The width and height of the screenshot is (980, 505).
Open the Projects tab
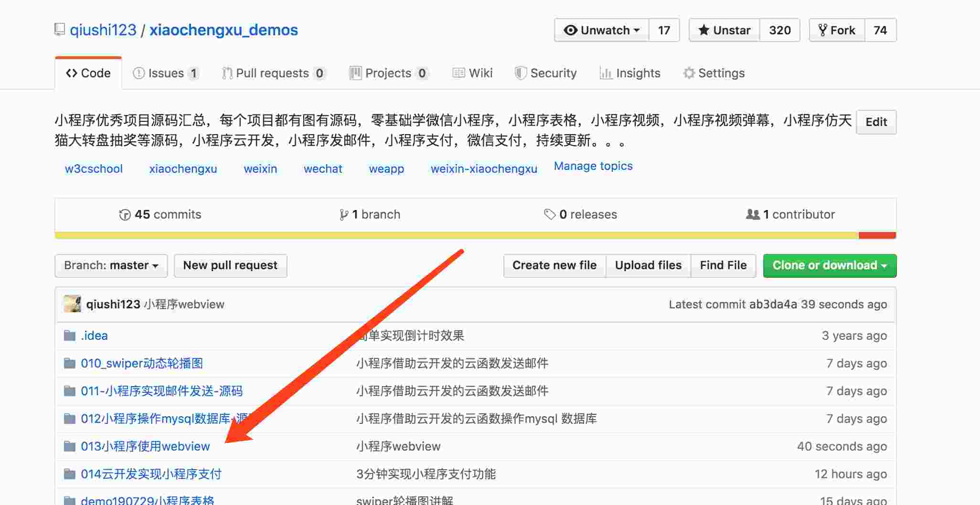click(389, 73)
